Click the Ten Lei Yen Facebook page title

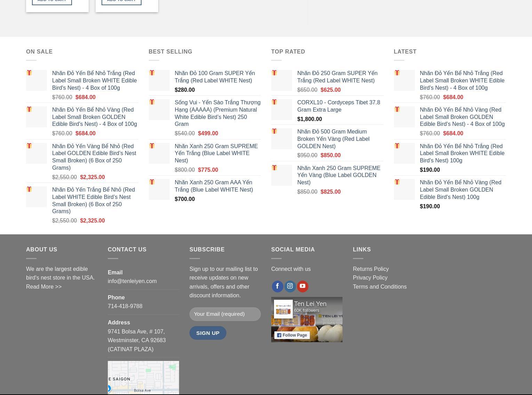pyautogui.click(x=310, y=304)
